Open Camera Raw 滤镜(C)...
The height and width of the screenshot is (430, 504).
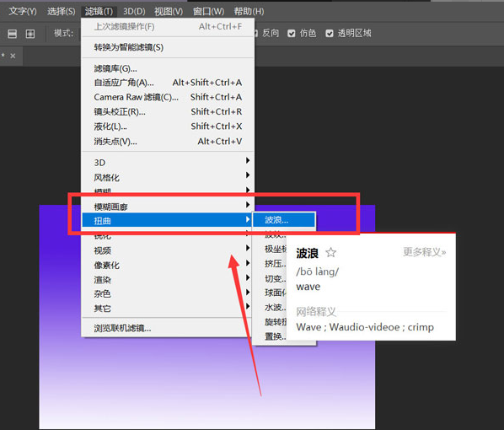coord(168,97)
